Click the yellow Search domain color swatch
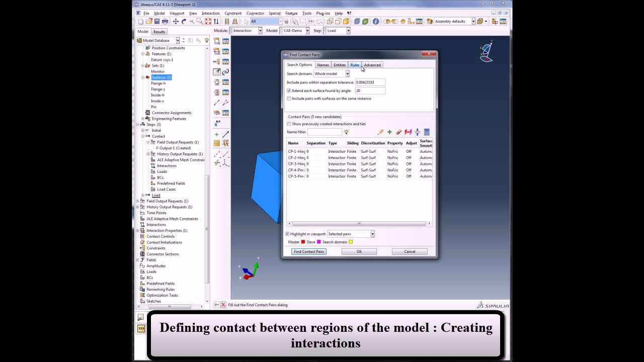 click(x=351, y=242)
